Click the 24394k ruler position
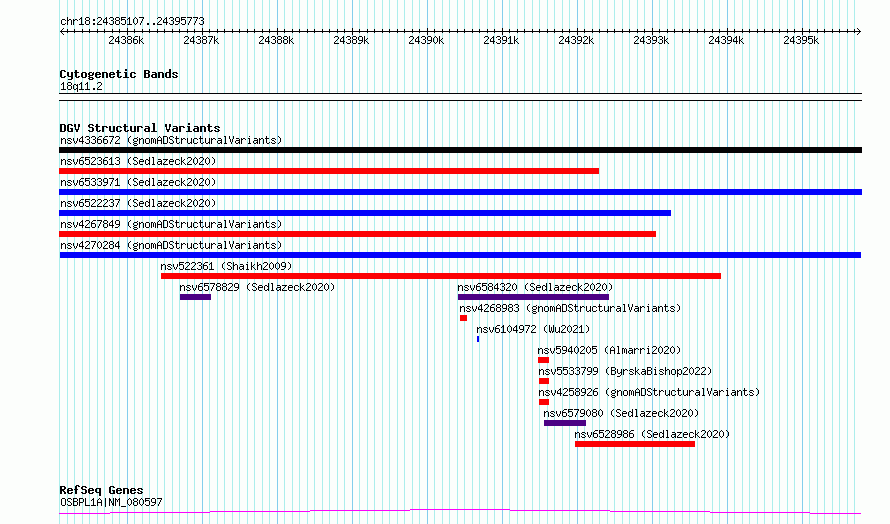This screenshot has height=524, width=890. coord(726,40)
